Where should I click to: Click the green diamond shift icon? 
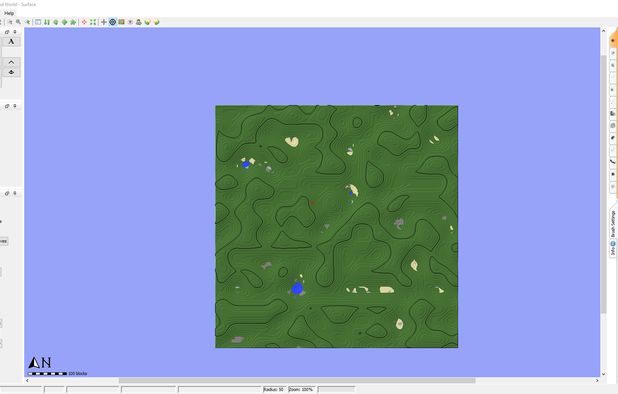click(64, 22)
